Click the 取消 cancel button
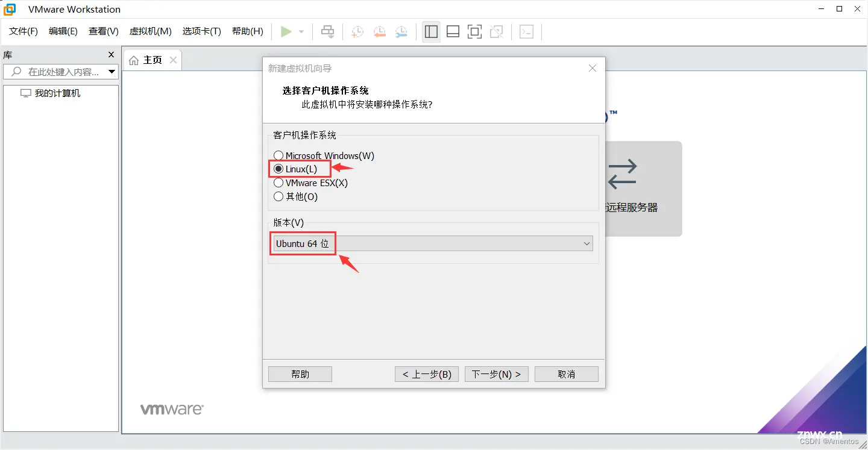The width and height of the screenshot is (868, 450). [567, 374]
